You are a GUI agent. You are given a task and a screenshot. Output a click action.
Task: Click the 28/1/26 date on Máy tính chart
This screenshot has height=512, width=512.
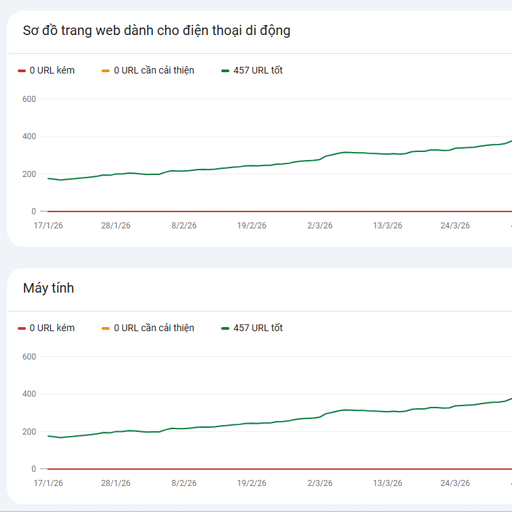(116, 483)
